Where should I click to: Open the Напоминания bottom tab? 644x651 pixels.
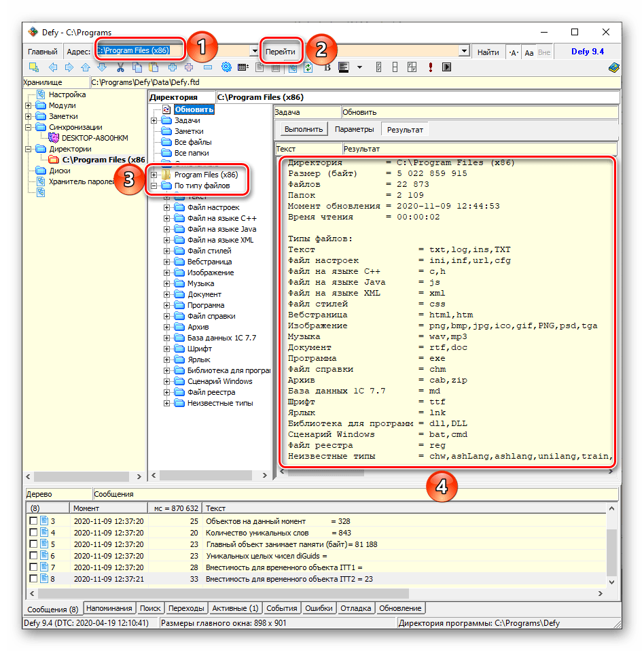(x=109, y=608)
